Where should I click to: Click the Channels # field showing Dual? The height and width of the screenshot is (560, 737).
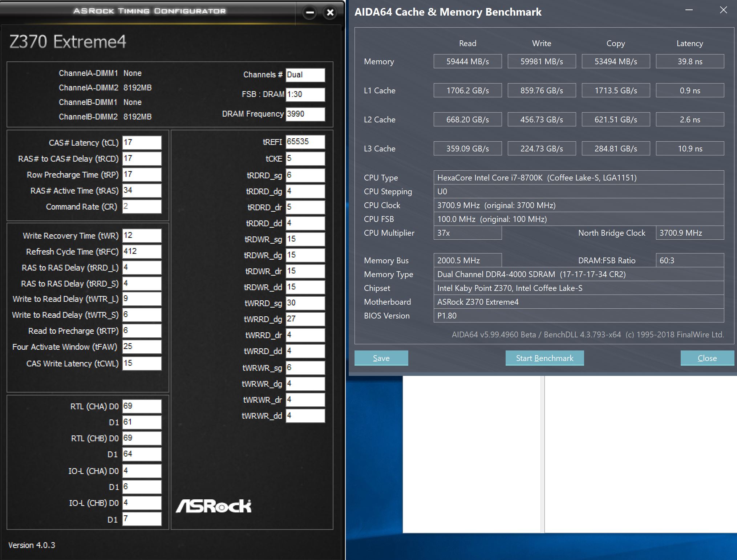(x=305, y=75)
